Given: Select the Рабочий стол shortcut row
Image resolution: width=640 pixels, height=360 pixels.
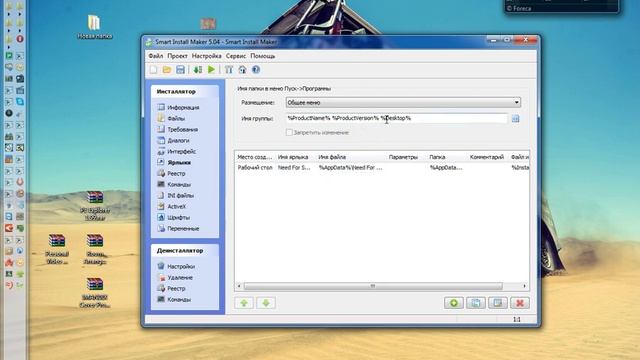Looking at the screenshot, I should [382, 168].
